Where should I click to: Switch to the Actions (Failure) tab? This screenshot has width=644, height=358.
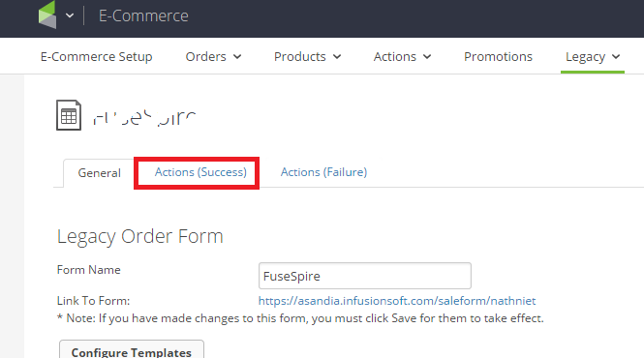(323, 172)
